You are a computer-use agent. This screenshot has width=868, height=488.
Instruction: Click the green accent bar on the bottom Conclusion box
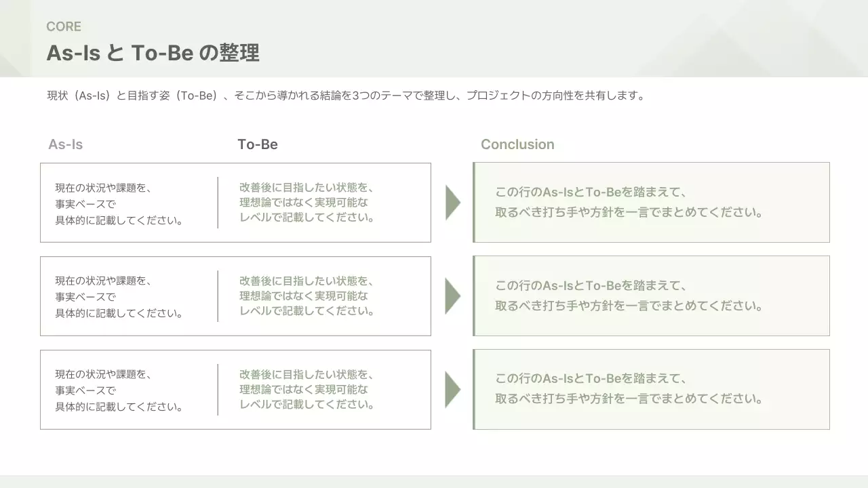pos(474,389)
